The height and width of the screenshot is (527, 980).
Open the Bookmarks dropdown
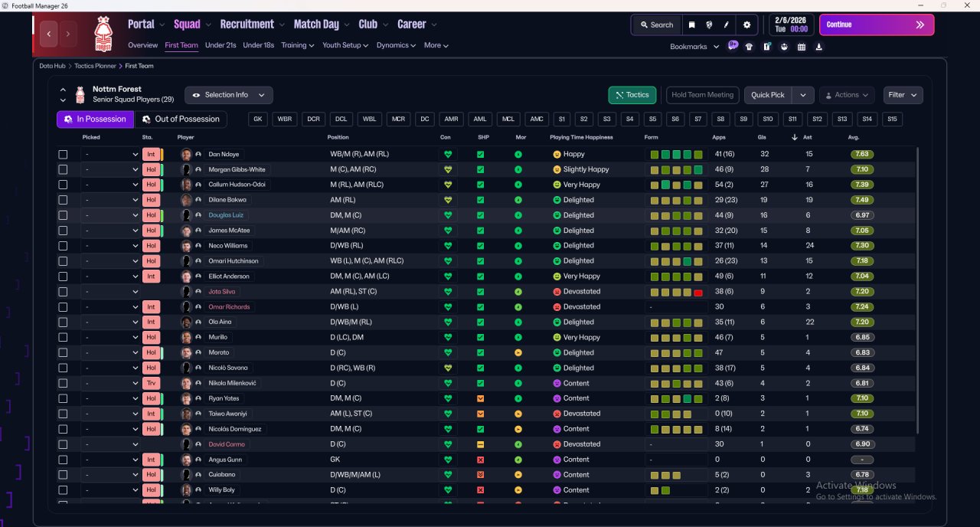(x=694, y=47)
